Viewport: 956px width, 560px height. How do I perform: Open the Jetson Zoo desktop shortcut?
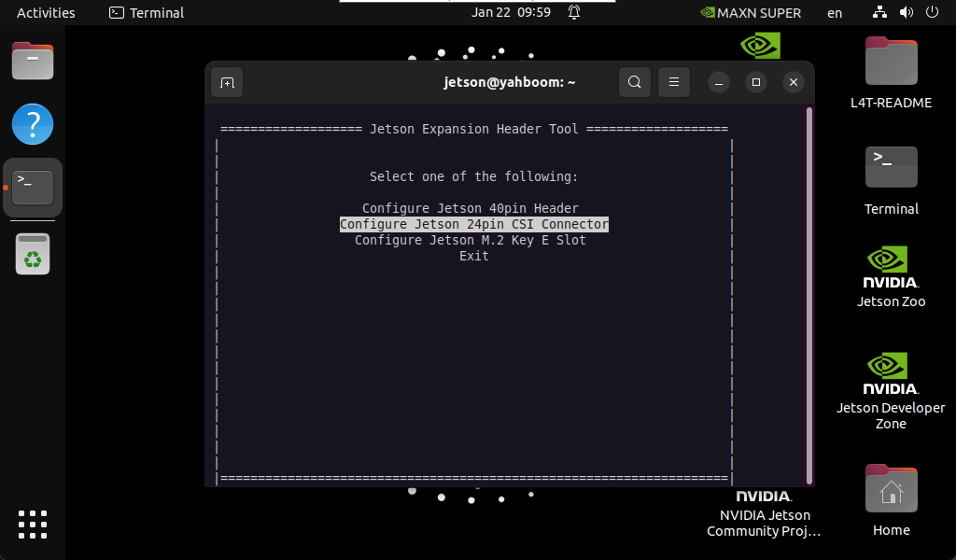tap(891, 275)
